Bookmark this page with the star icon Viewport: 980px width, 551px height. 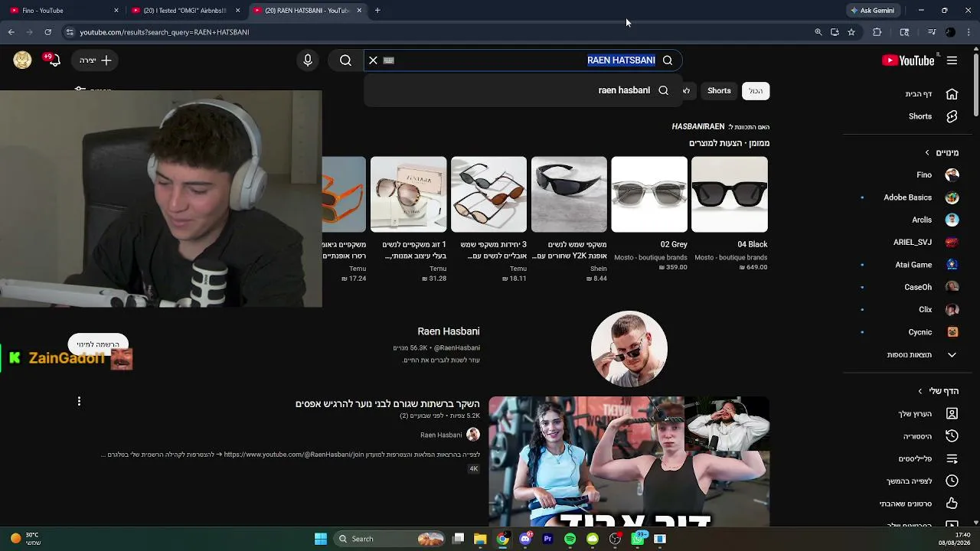click(851, 32)
